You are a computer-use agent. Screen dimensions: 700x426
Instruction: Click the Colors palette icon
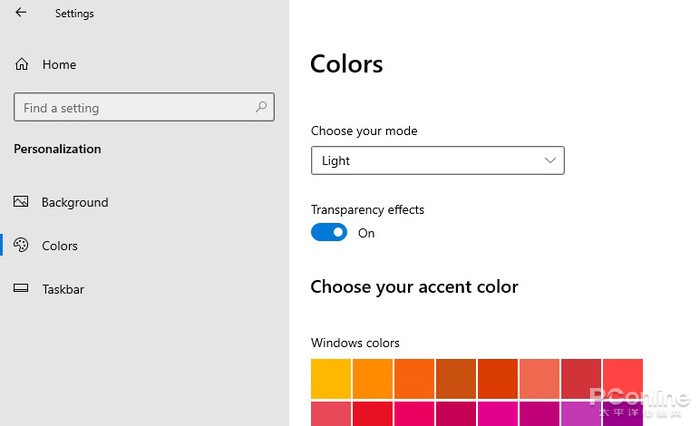(21, 246)
